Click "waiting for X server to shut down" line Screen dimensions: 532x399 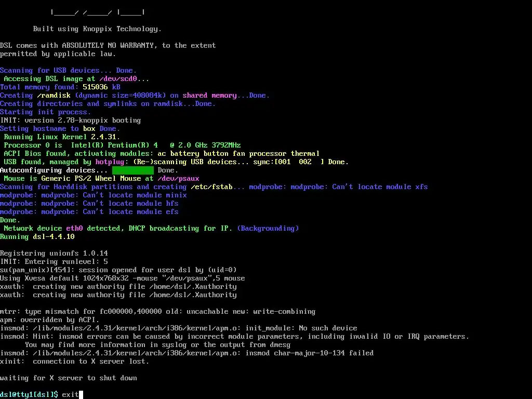[x=68, y=378]
